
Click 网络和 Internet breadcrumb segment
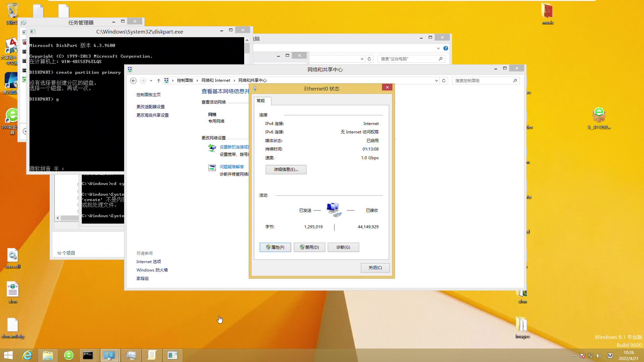click(x=216, y=80)
